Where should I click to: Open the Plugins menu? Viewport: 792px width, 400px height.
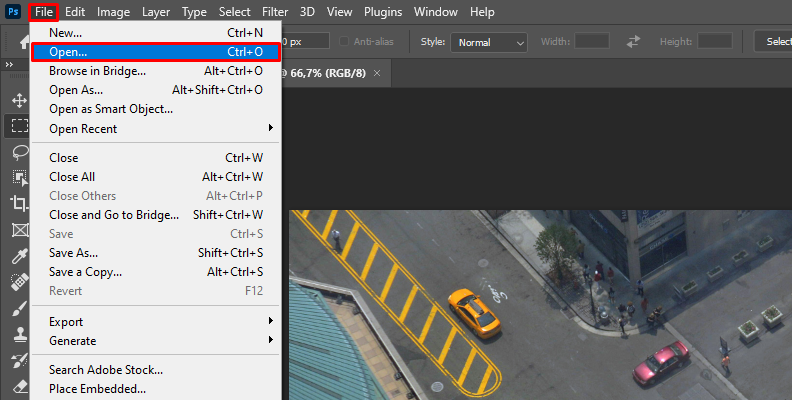[383, 12]
